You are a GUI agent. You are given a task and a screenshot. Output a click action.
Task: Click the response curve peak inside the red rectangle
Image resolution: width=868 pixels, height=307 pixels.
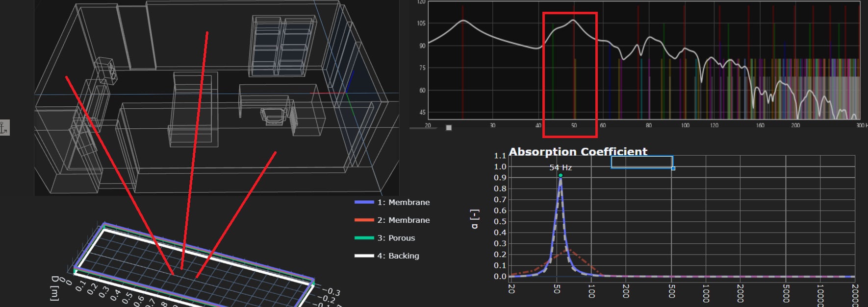pos(573,21)
